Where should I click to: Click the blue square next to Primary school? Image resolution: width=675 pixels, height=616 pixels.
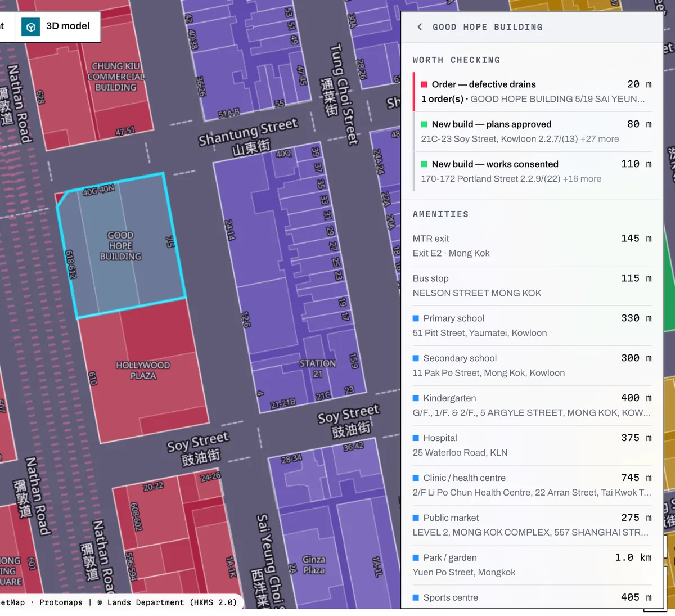click(x=416, y=318)
